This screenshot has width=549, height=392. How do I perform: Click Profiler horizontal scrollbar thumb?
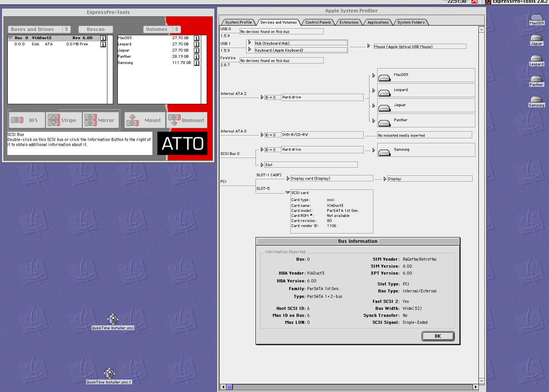[230, 387]
